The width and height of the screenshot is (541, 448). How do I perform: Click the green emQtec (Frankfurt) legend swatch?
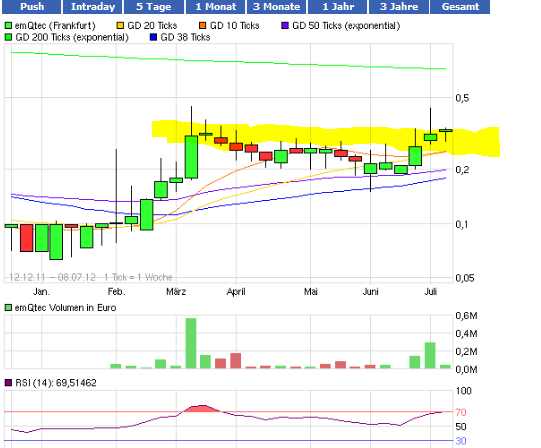click(8, 26)
